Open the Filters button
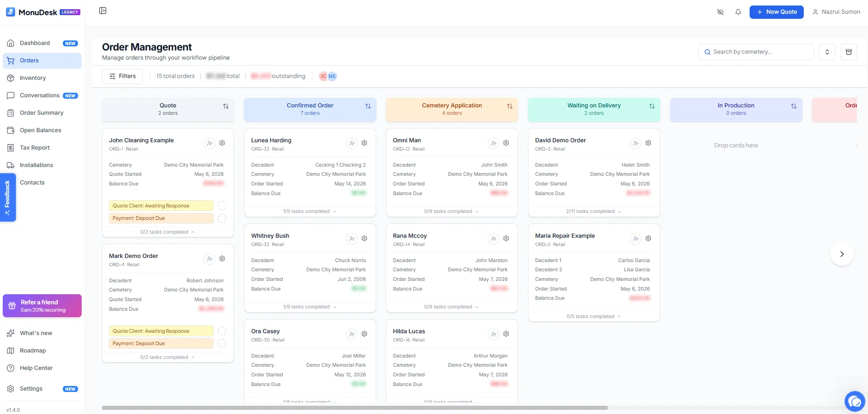Screen dimensions: 868x414 click(x=122, y=76)
